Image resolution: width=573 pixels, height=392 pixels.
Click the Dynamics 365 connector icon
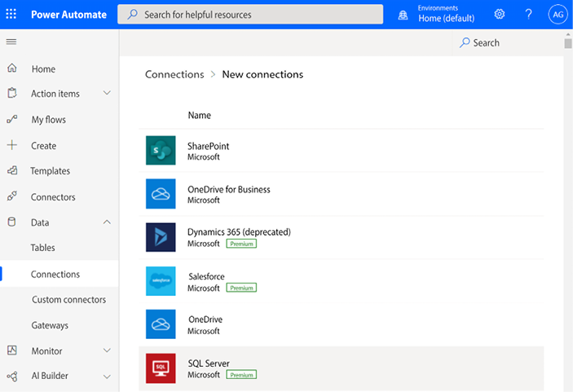[x=161, y=237]
